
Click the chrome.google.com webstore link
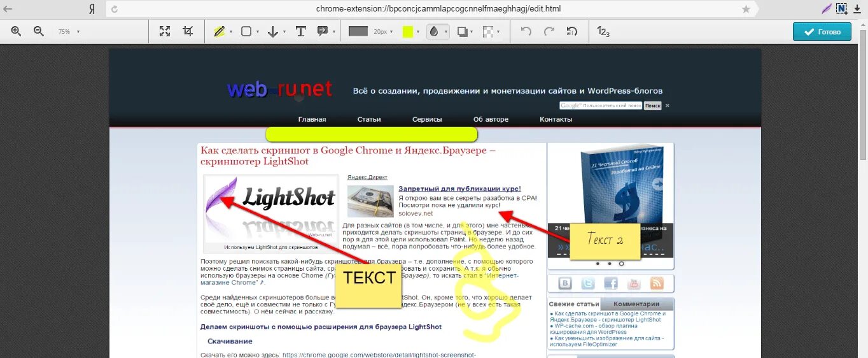point(379,355)
